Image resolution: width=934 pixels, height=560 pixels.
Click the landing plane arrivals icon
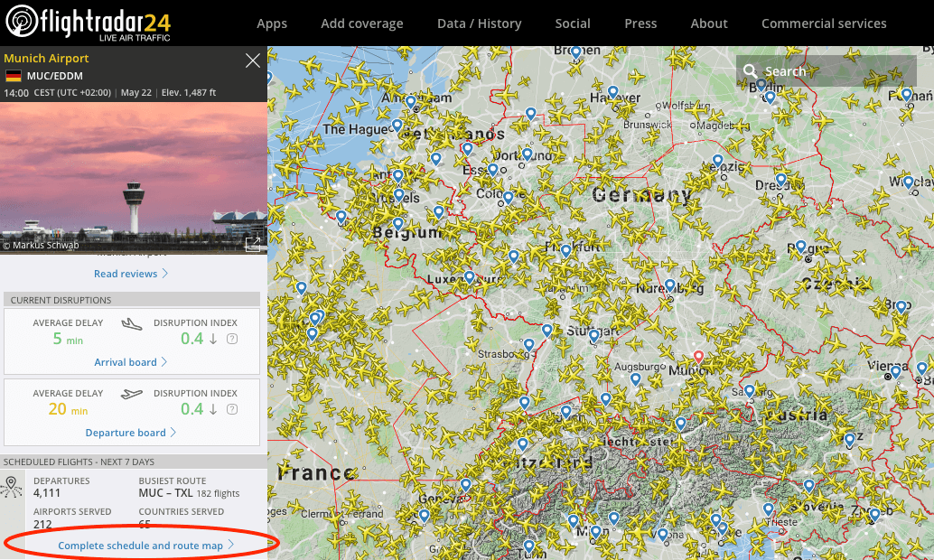(132, 324)
